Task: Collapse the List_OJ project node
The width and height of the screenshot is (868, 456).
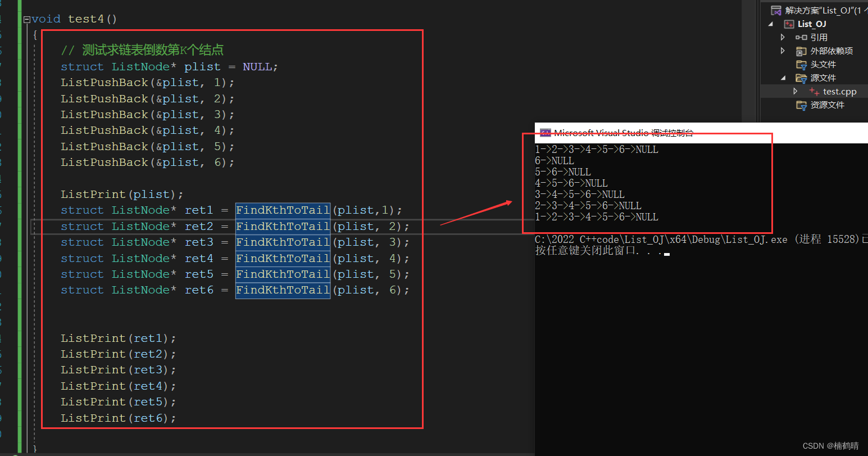Action: point(771,24)
